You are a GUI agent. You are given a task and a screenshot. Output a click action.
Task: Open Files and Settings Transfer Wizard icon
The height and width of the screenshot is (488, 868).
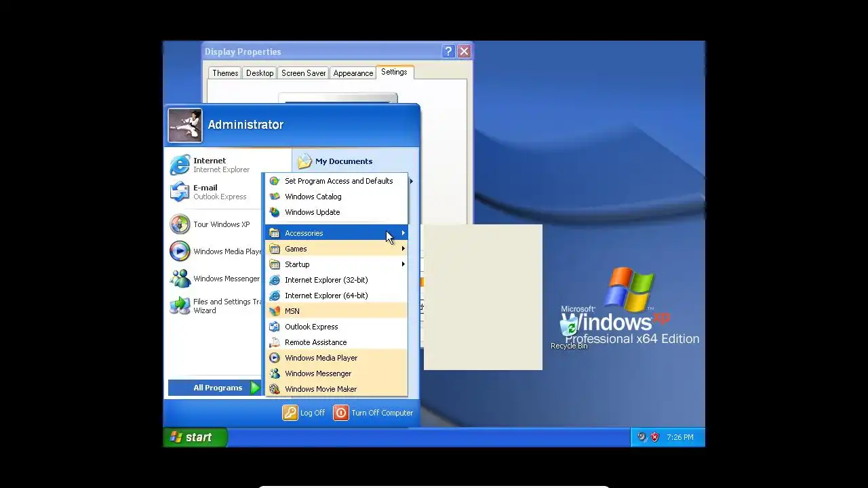click(180, 306)
